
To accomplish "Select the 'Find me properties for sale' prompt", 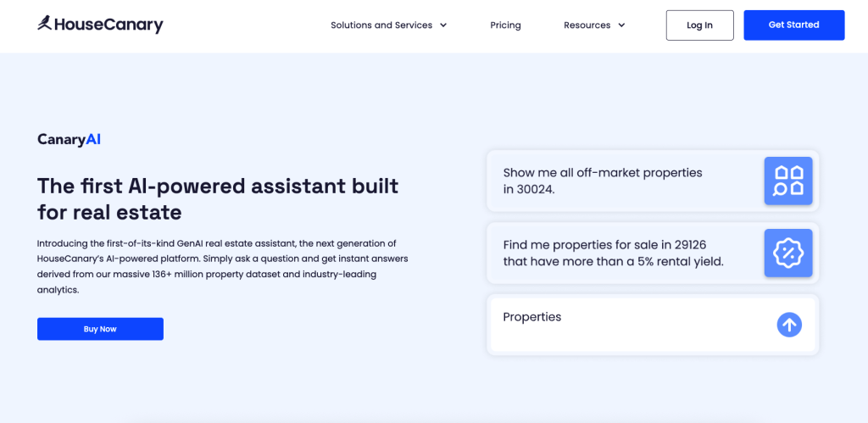I will click(x=653, y=253).
